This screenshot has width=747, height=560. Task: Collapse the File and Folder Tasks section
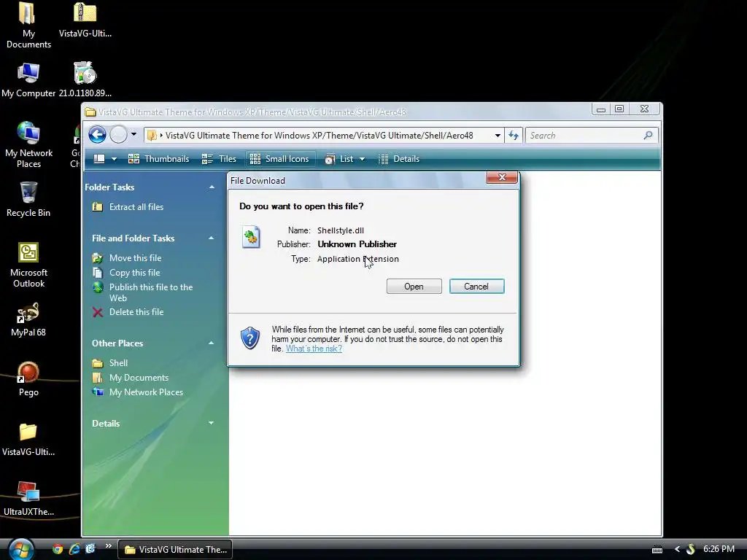click(211, 238)
